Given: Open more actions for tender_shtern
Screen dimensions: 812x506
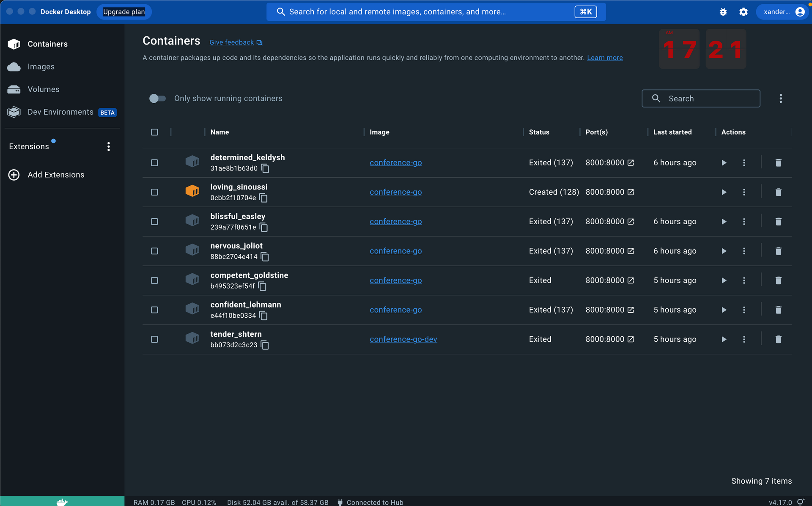Looking at the screenshot, I should click(744, 339).
